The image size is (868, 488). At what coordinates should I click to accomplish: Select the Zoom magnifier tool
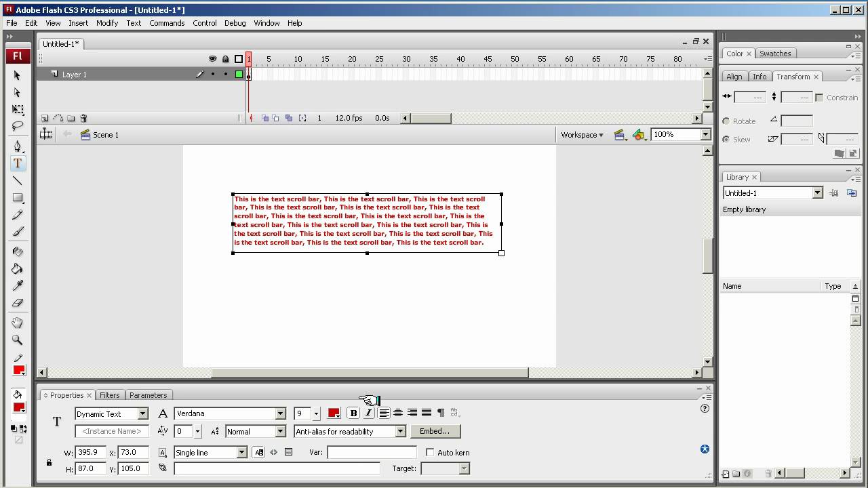click(x=18, y=340)
